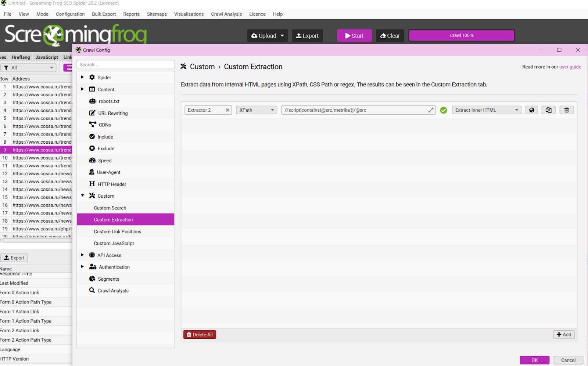Open robots.txt settings in sidebar
Screen dimensions: 588x366
[x=109, y=101]
